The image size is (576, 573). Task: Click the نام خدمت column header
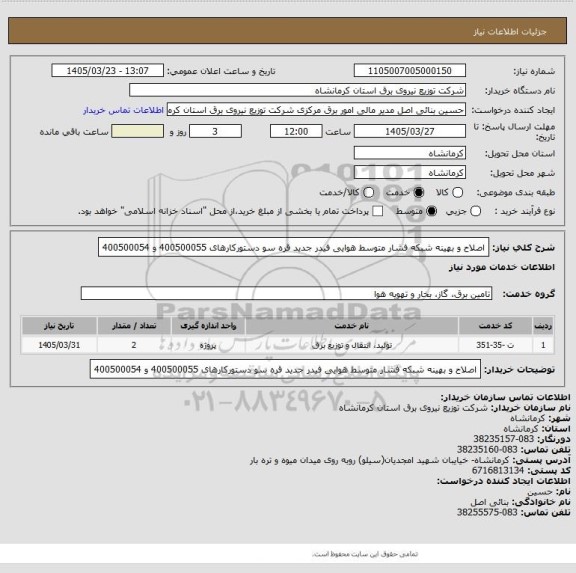click(x=352, y=326)
